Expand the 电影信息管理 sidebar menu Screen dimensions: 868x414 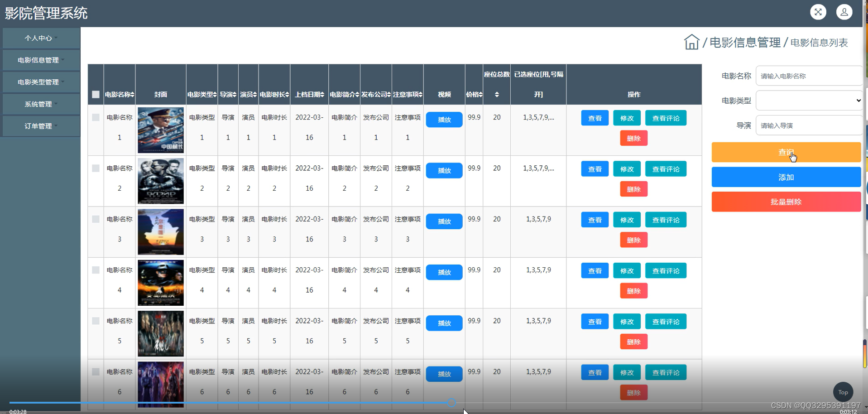(x=41, y=60)
